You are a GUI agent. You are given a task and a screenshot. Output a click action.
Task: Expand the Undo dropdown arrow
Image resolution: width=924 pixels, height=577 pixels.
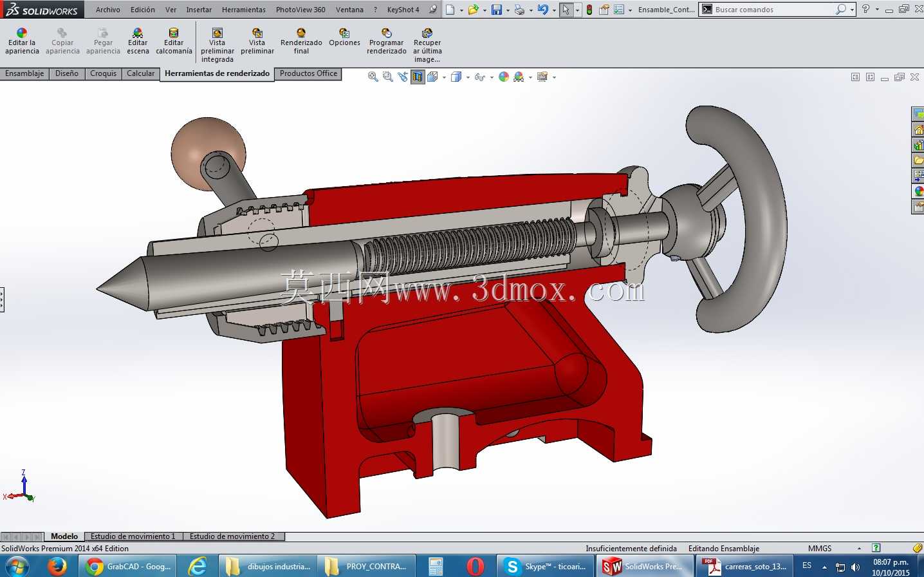(x=554, y=10)
